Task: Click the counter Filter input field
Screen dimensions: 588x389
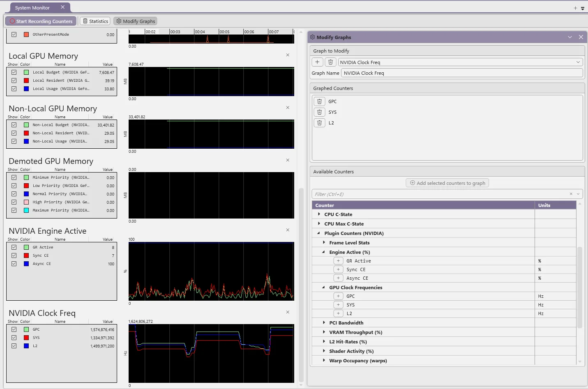Action: (440, 194)
